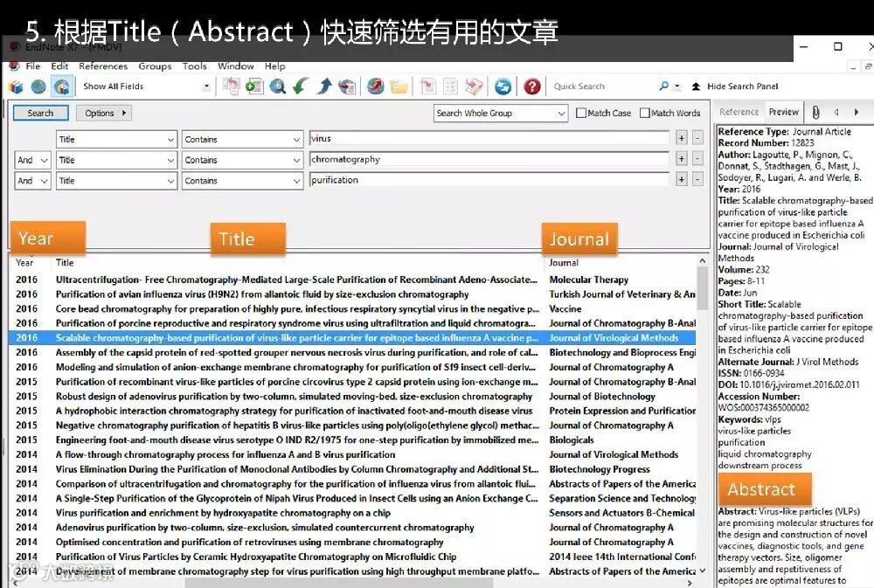Click the reference list scrollbar up arrow

pyautogui.click(x=703, y=261)
